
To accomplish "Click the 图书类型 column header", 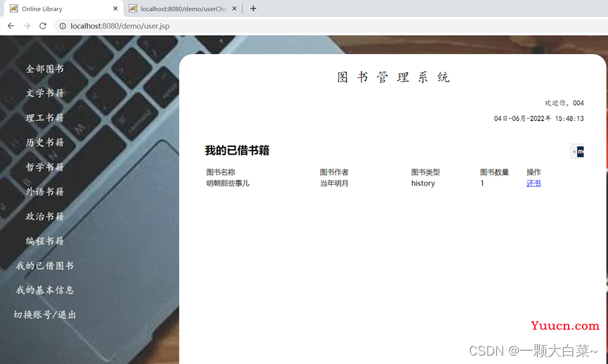I will tap(425, 172).
